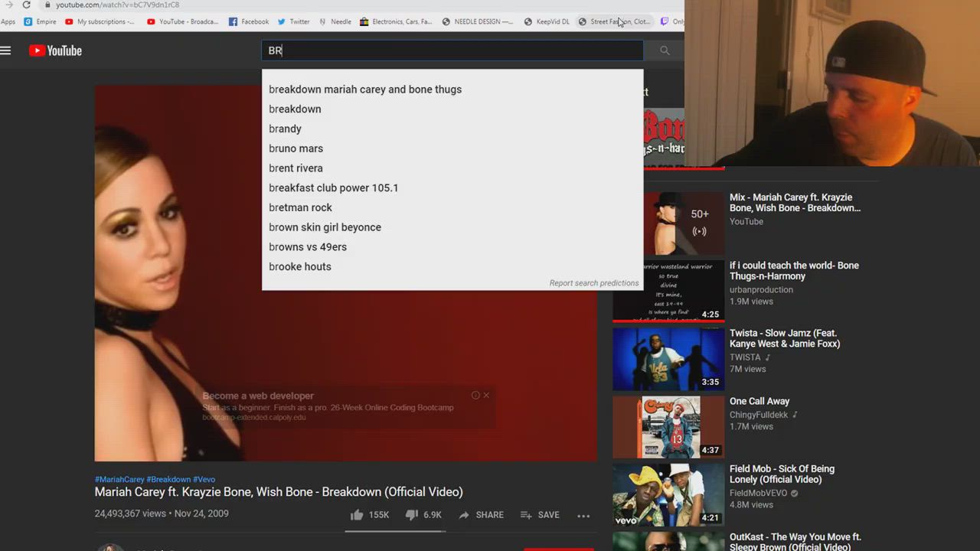Open the Facebook bookmark in bookmarks bar
This screenshot has height=551, width=980.
[249, 21]
